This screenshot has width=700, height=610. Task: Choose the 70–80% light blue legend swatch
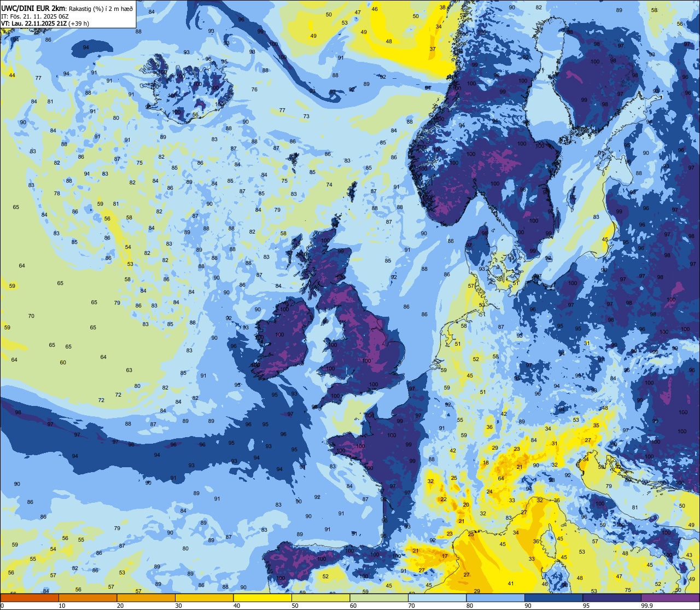pyautogui.click(x=437, y=597)
